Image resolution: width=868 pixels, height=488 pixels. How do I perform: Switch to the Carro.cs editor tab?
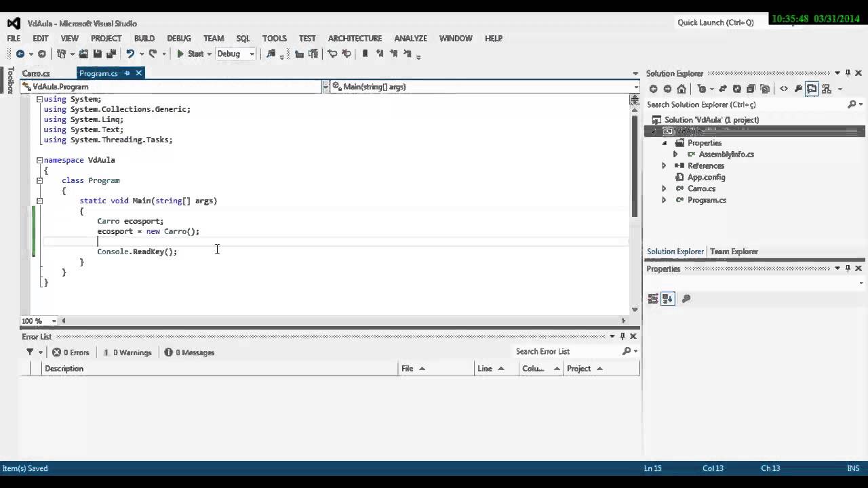36,73
